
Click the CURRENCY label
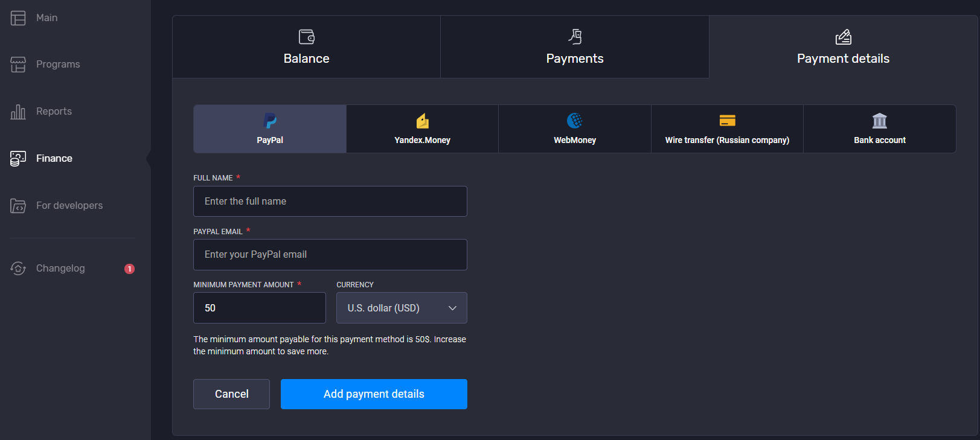pyautogui.click(x=355, y=285)
